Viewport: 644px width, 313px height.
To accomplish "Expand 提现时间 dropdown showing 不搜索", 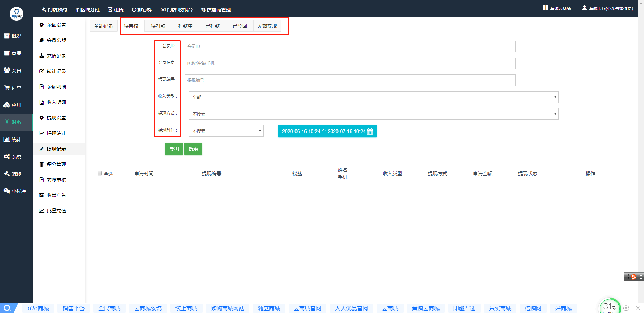I will 226,131.
